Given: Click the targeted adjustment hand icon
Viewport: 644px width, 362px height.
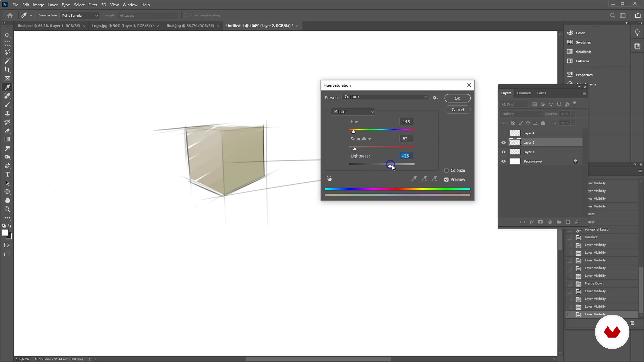Looking at the screenshot, I should tap(329, 178).
